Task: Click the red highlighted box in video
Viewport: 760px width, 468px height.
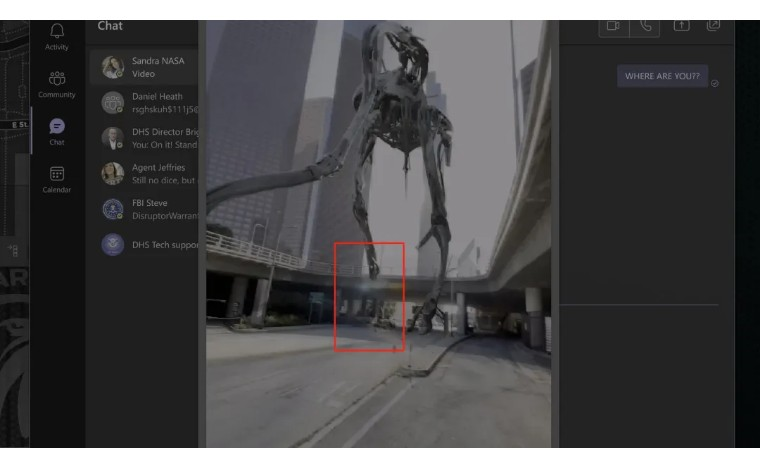Action: coord(369,296)
